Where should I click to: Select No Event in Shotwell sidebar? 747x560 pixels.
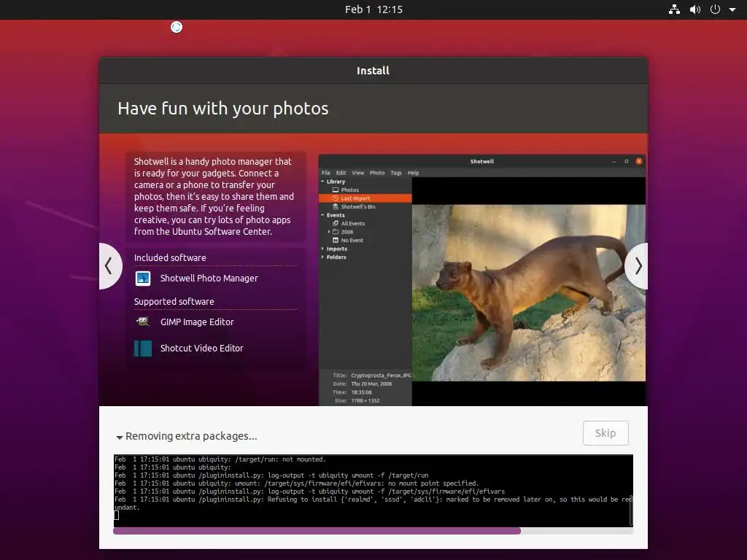pos(352,241)
